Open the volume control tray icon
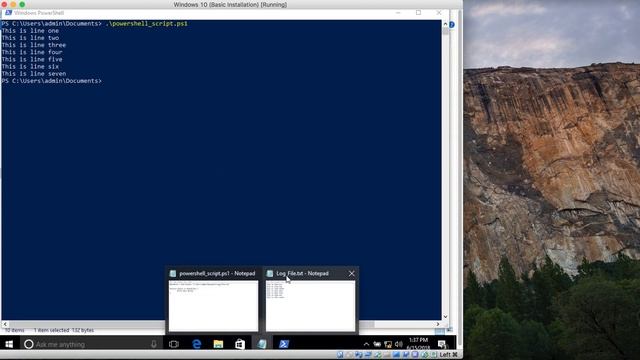 click(399, 344)
